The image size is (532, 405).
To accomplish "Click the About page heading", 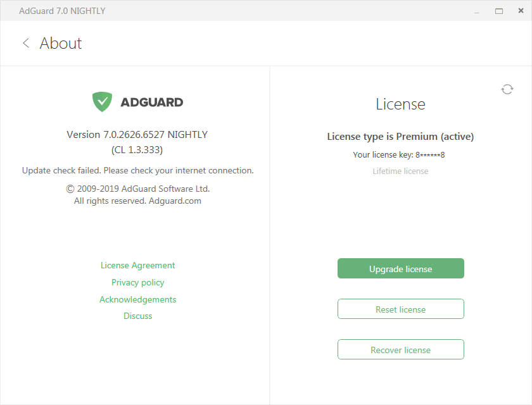I will click(61, 43).
